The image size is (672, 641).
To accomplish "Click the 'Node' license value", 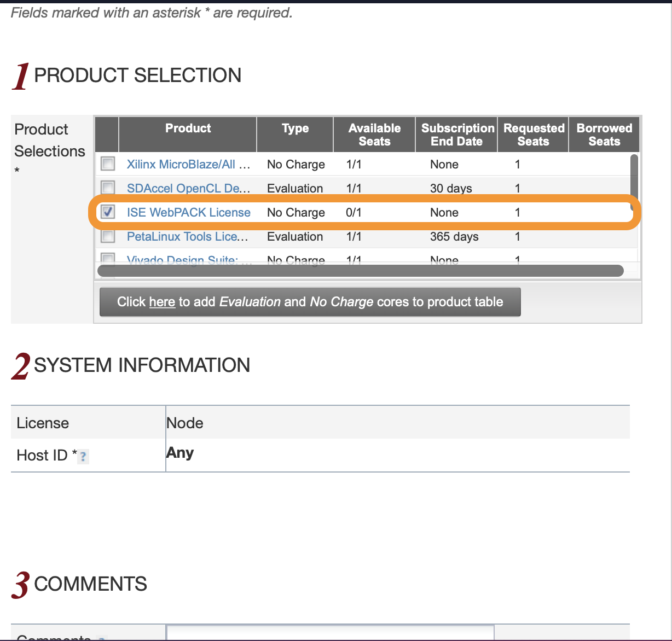I will point(185,423).
